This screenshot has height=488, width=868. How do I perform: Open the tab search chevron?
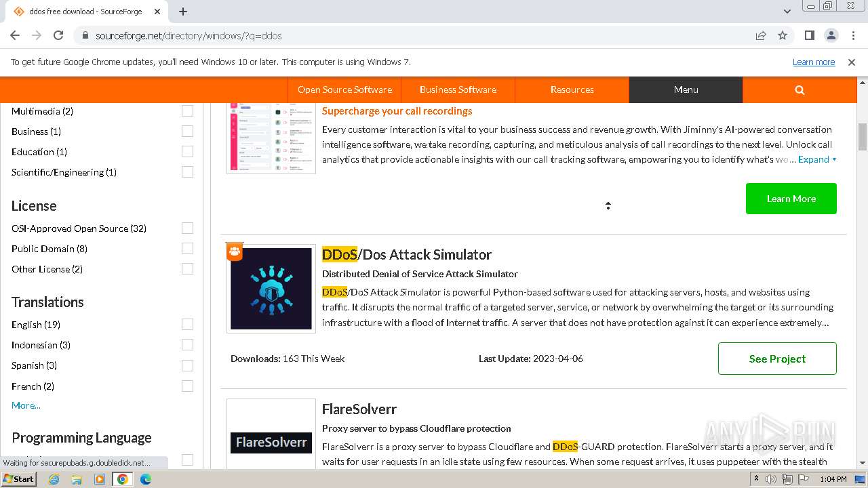click(x=787, y=12)
